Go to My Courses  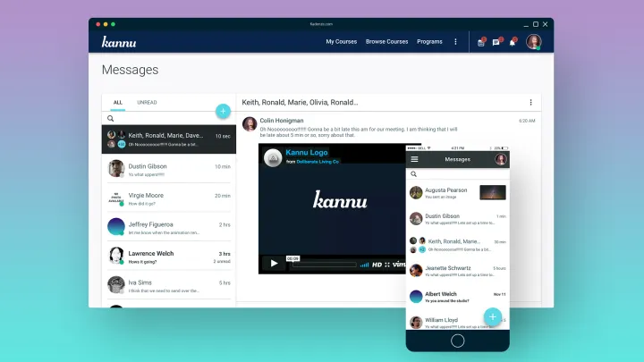pos(340,42)
